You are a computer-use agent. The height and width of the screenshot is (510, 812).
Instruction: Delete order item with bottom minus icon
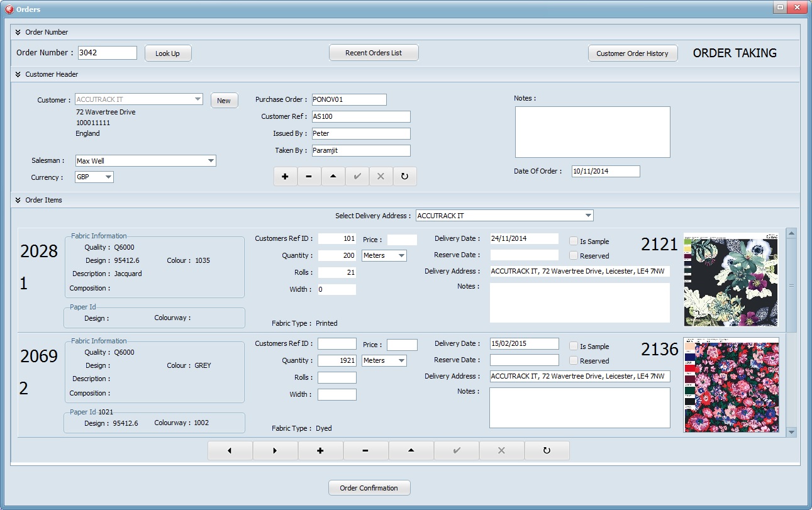(365, 451)
